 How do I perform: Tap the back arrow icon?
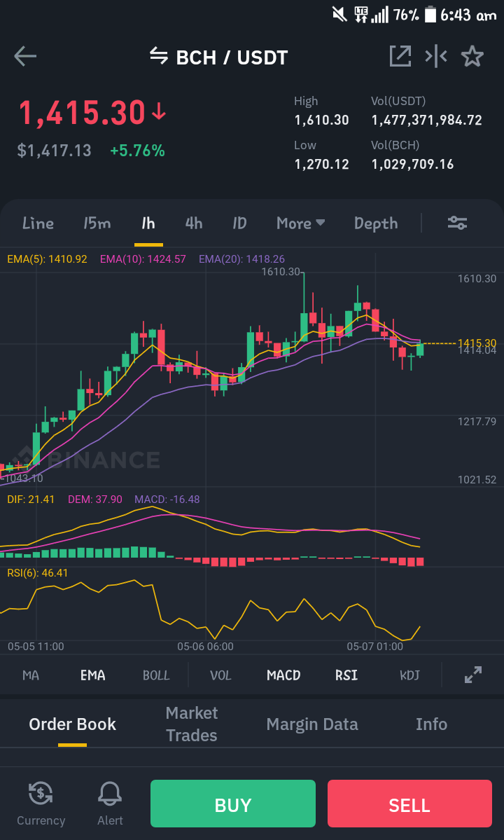point(25,56)
